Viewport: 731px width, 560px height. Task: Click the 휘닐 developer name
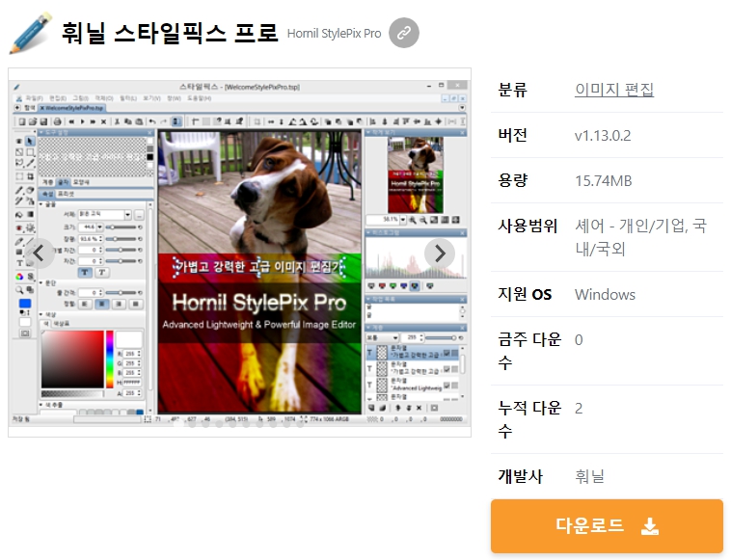(x=589, y=476)
